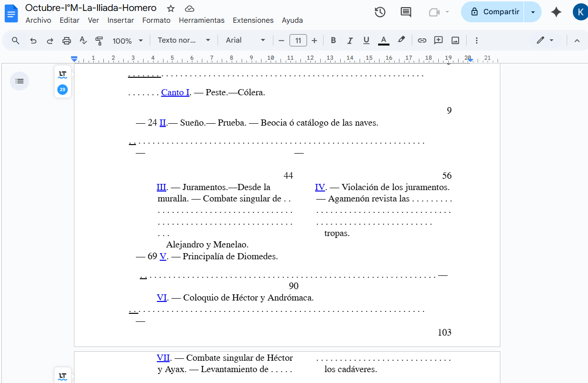Click the word 'tropas.'
Screen dimensions: 588x383
(x=337, y=233)
